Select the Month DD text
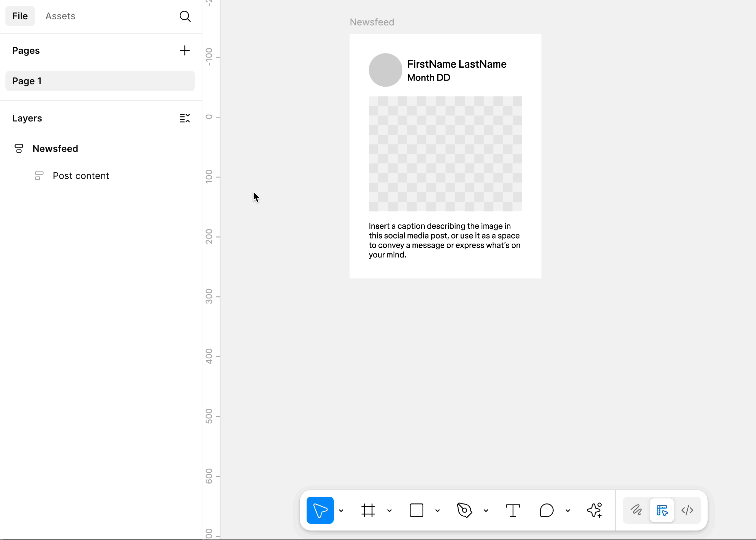 point(429,77)
